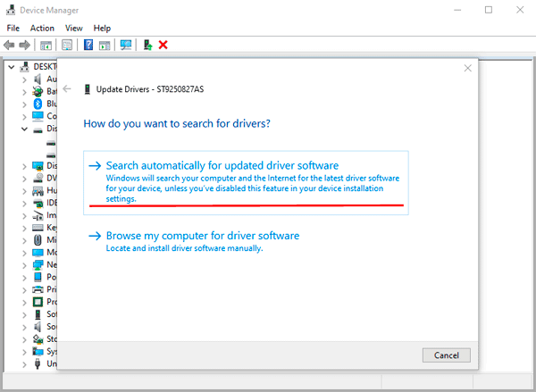This screenshot has width=536, height=392.
Task: Select the System devices icon
Action: coord(38,351)
